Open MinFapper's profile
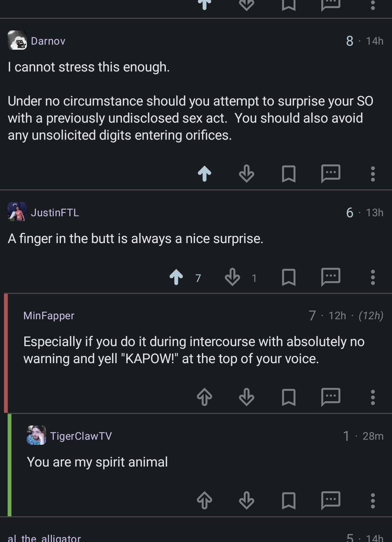Screen dimensions: 392x542 click(49, 316)
